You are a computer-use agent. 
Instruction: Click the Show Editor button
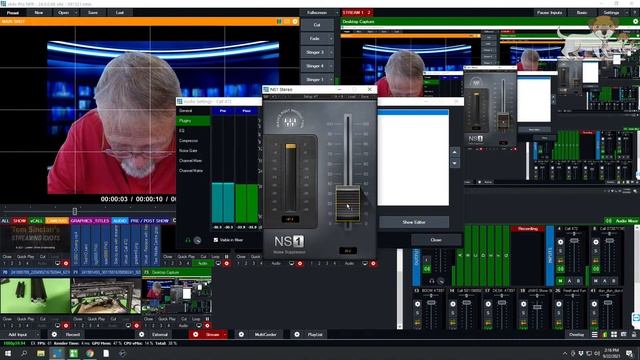point(414,222)
